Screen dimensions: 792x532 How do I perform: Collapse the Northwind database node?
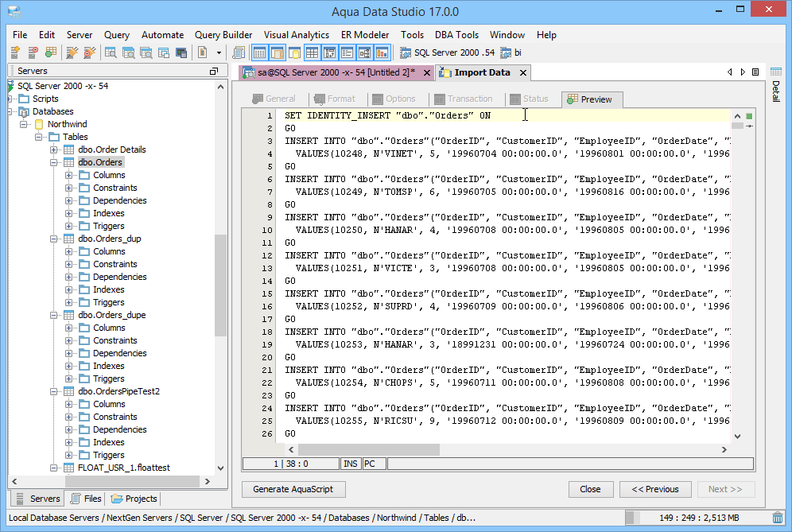pyautogui.click(x=23, y=124)
